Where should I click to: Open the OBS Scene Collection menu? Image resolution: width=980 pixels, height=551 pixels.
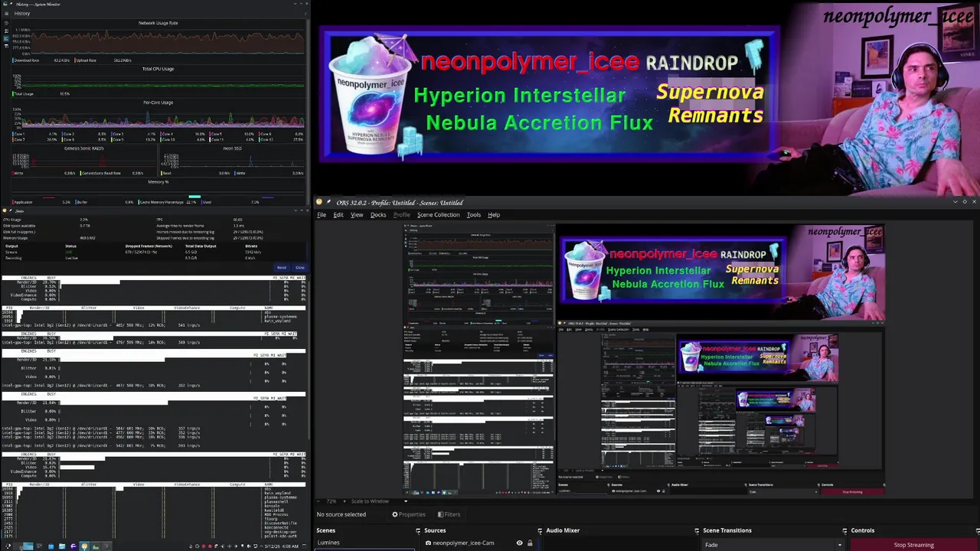tap(439, 215)
